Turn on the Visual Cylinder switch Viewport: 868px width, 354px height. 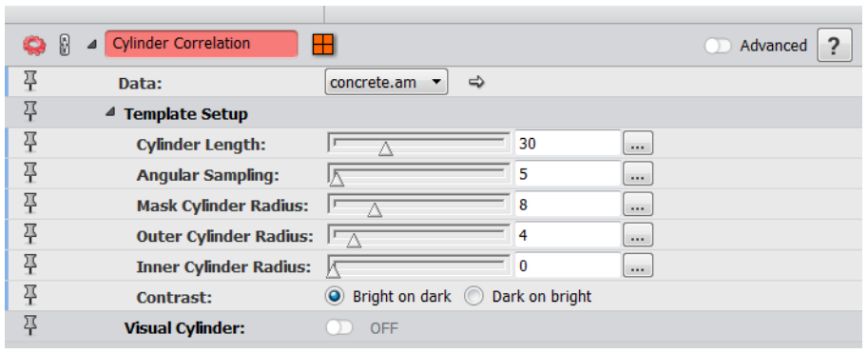pyautogui.click(x=338, y=328)
